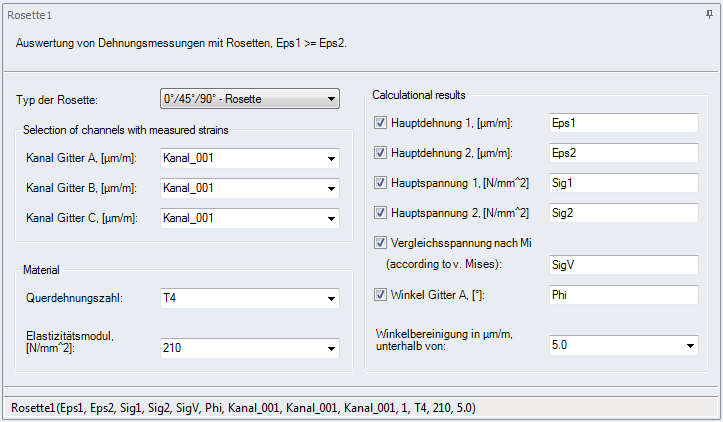This screenshot has height=422, width=723.
Task: Click into the Sig2 text field
Action: [x=622, y=213]
